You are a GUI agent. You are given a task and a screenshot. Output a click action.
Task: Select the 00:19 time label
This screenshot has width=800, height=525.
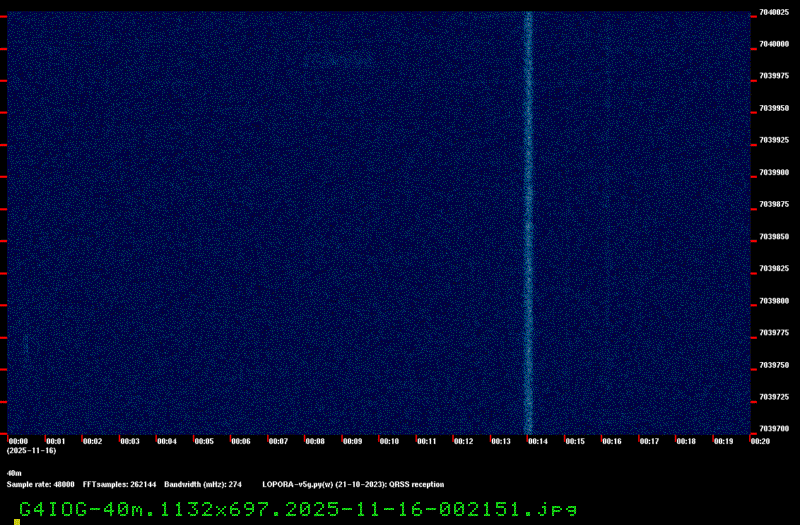[723, 441]
